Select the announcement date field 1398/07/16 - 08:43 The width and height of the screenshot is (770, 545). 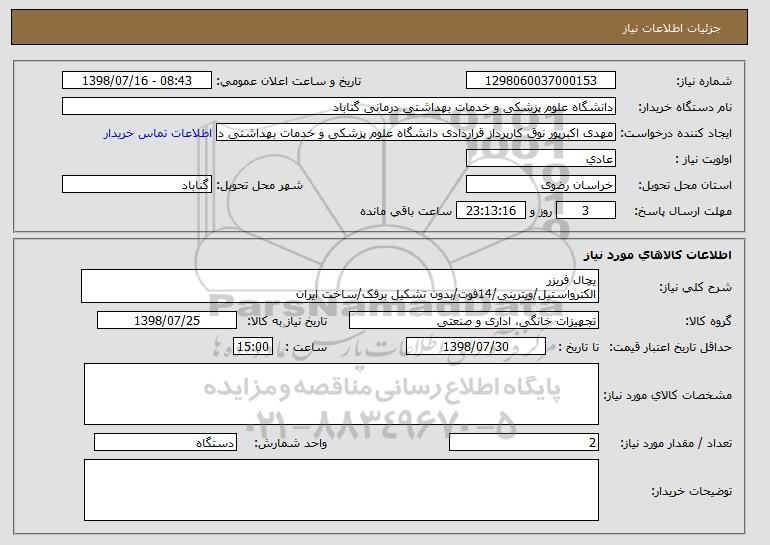pos(137,81)
